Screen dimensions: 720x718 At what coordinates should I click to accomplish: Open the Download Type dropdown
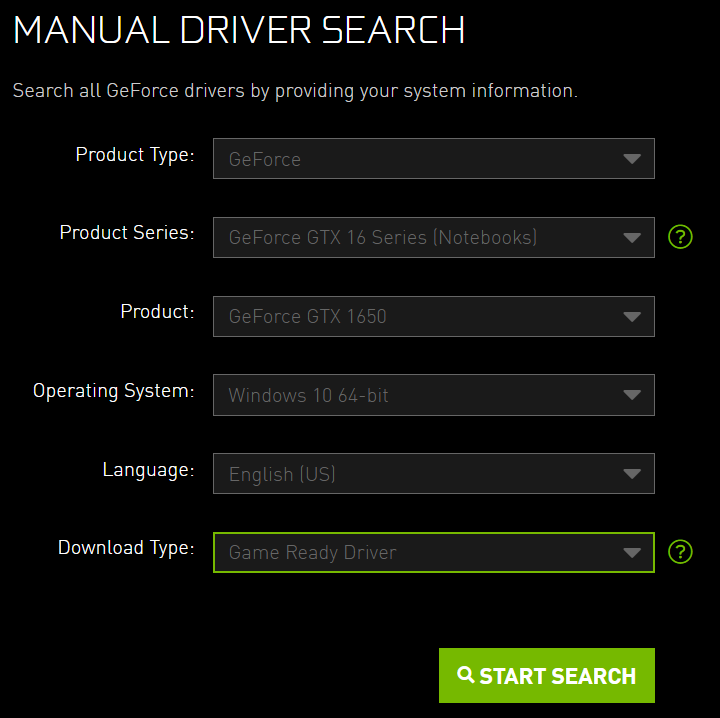pyautogui.click(x=433, y=552)
